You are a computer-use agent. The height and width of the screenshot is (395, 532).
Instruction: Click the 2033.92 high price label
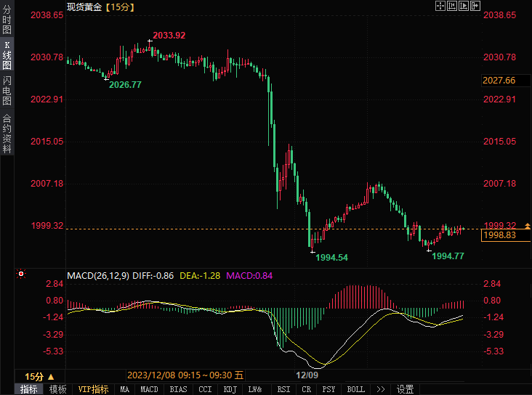coord(169,36)
